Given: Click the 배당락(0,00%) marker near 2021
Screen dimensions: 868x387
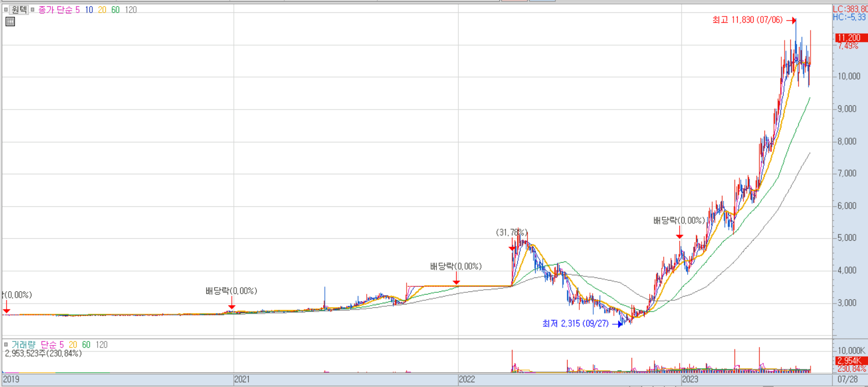Looking at the screenshot, I should coord(231,291).
